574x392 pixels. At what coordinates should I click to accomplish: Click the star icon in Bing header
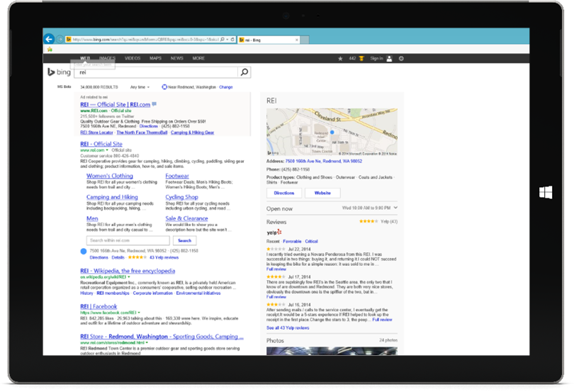[x=340, y=58]
